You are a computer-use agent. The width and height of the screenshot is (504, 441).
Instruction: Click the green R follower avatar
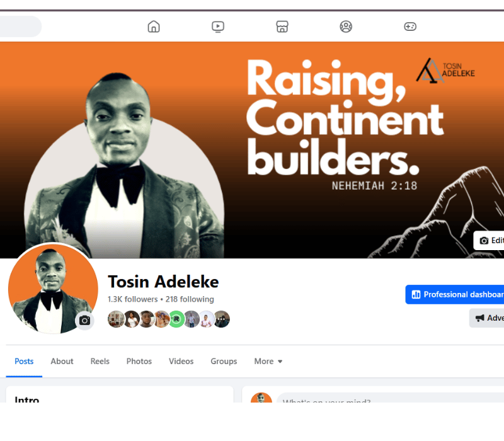pos(176,319)
